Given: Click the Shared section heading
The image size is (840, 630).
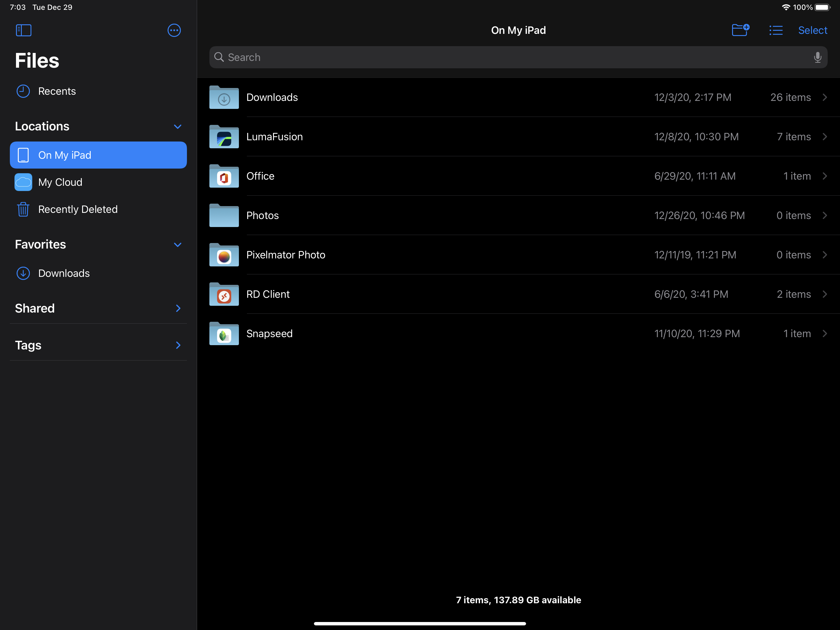Looking at the screenshot, I should (34, 308).
